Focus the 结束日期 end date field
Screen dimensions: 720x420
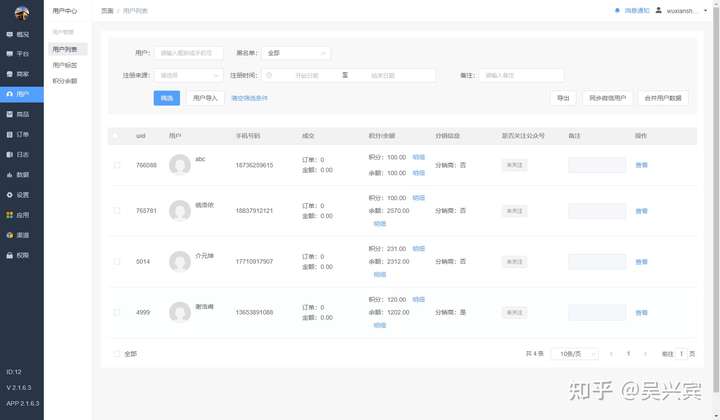pos(383,75)
